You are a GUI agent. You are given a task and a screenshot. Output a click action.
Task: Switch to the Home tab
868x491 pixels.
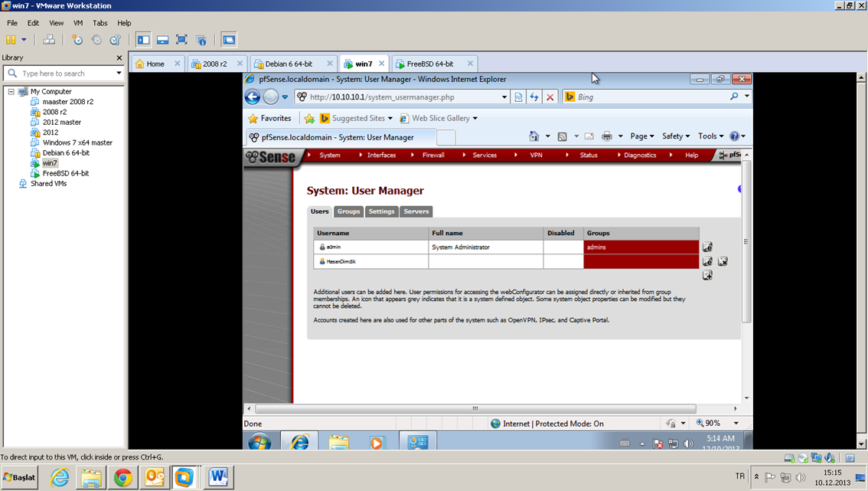pyautogui.click(x=155, y=64)
